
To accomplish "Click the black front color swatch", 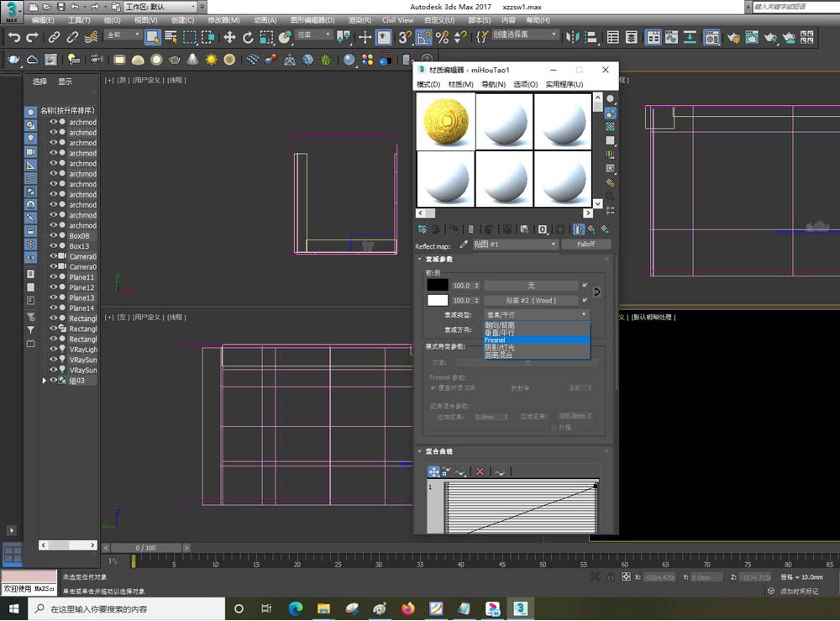I will click(438, 286).
